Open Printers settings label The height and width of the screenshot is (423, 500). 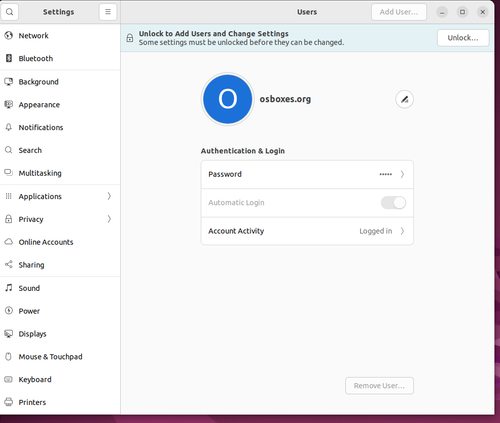(32, 402)
